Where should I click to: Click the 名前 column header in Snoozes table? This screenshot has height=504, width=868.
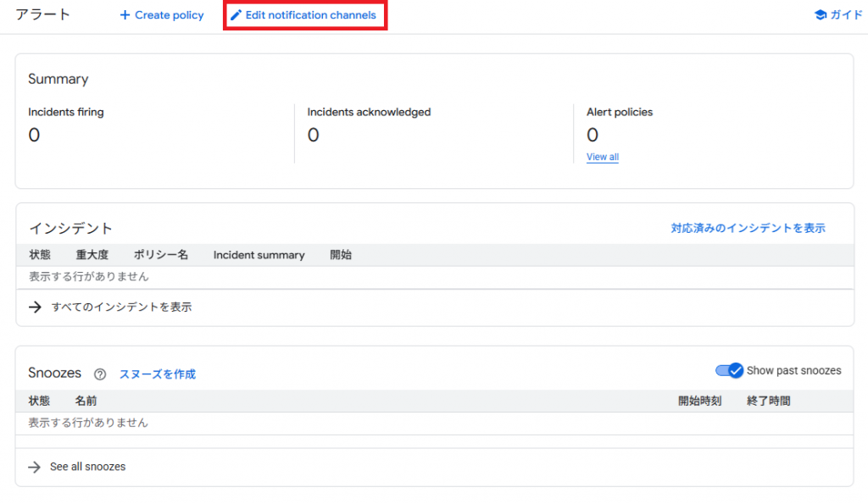tap(86, 401)
